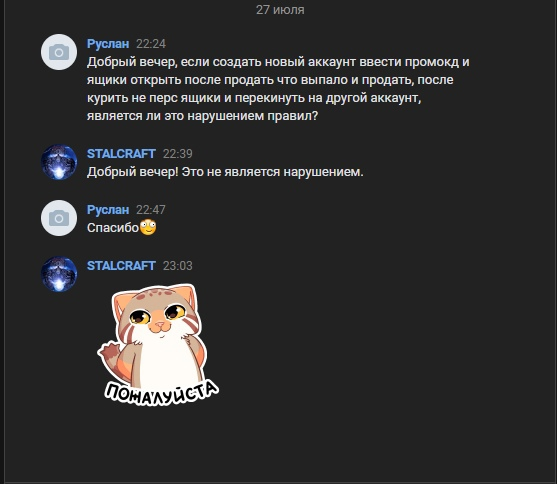Click the Руслан sender name at 22:47
Screen dimensions: 557x484
pos(108,210)
